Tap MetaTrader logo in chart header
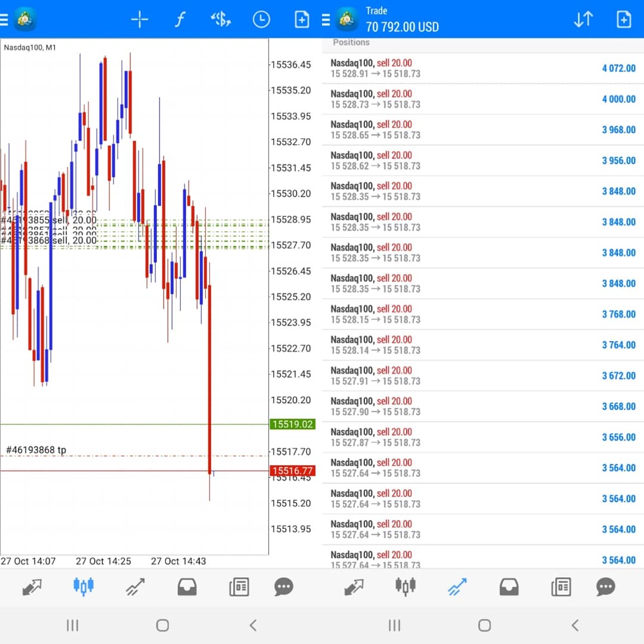This screenshot has width=644, height=644. (25, 19)
